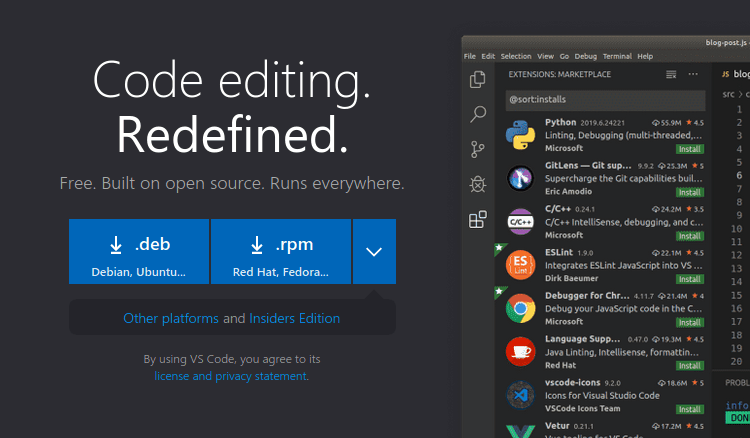Open the Debug menu
The image size is (750, 438).
pos(585,56)
